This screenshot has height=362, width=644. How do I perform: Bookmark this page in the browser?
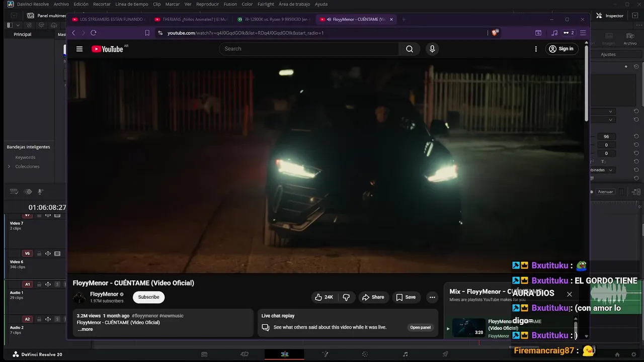tap(147, 33)
